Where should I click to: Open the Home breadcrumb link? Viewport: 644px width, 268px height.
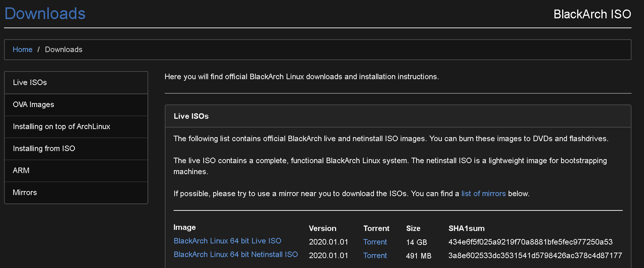[x=22, y=49]
